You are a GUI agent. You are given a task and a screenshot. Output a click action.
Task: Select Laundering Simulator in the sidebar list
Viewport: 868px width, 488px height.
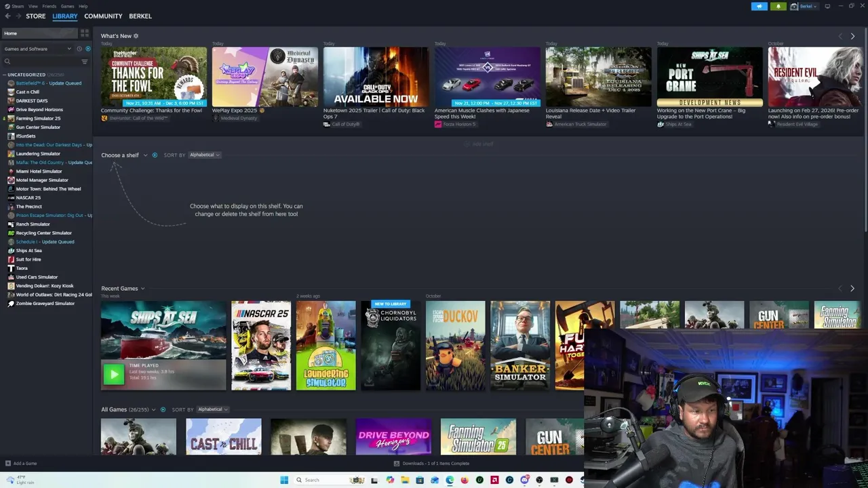(38, 154)
